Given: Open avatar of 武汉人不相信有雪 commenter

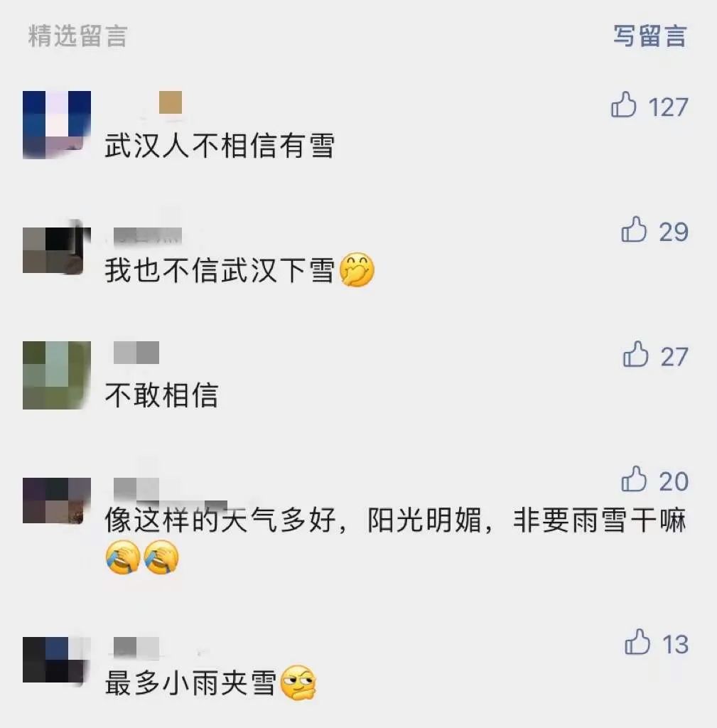Looking at the screenshot, I should 57,125.
